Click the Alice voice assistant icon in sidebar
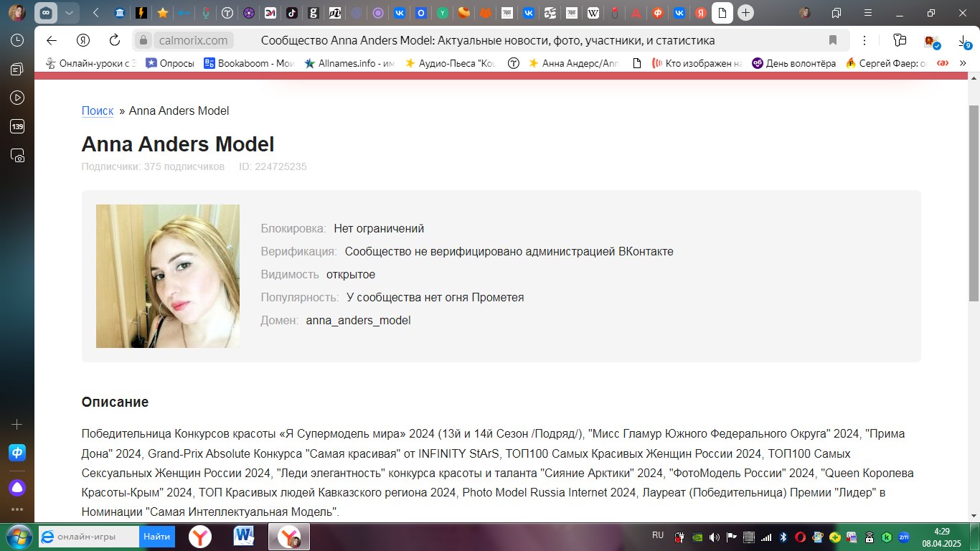The height and width of the screenshot is (551, 980). [17, 488]
